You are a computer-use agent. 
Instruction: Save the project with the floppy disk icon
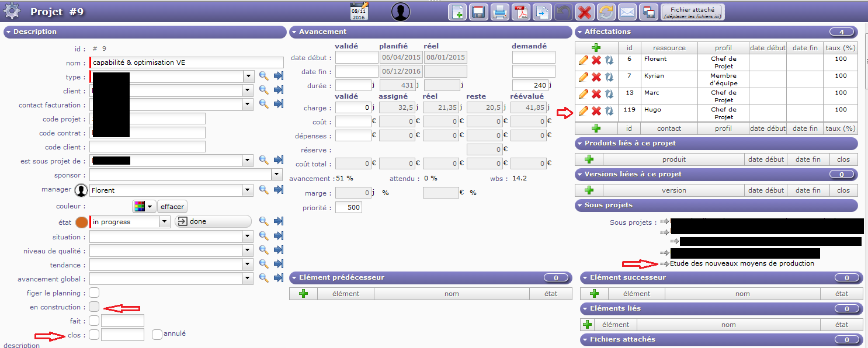[x=478, y=12]
